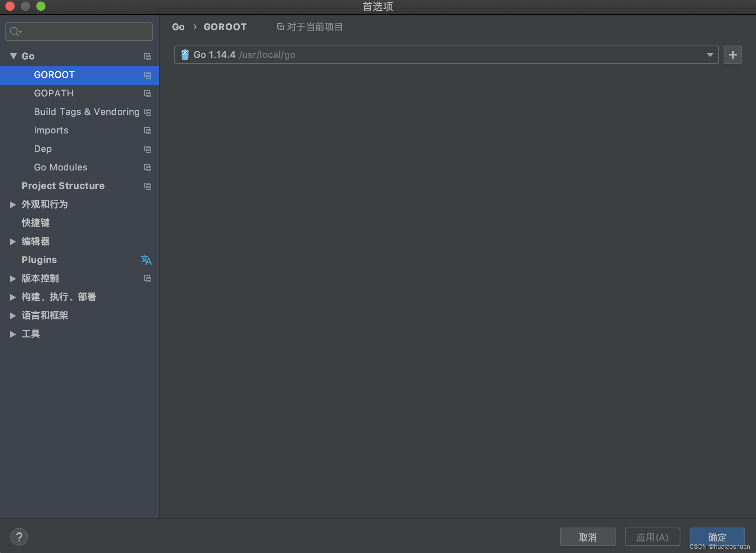Click the project-level icon beside Go Modules
This screenshot has height=553, width=756.
(x=147, y=168)
